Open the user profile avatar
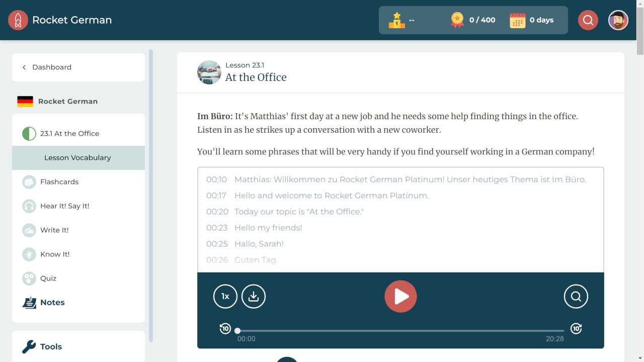The height and width of the screenshot is (362, 644). coord(618,20)
